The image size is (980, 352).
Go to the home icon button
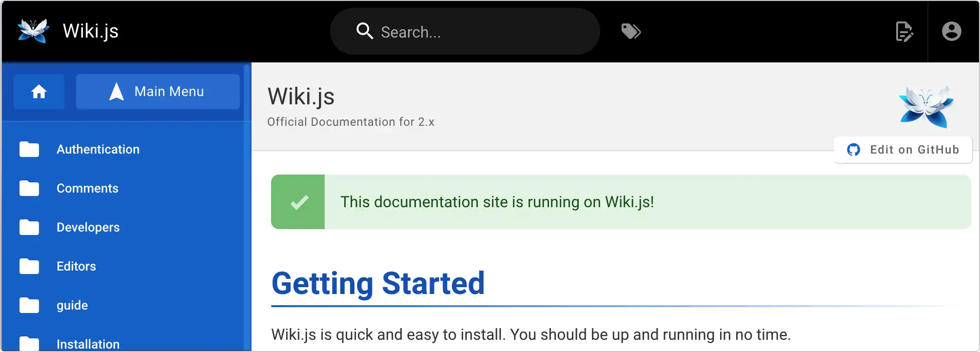click(x=39, y=92)
